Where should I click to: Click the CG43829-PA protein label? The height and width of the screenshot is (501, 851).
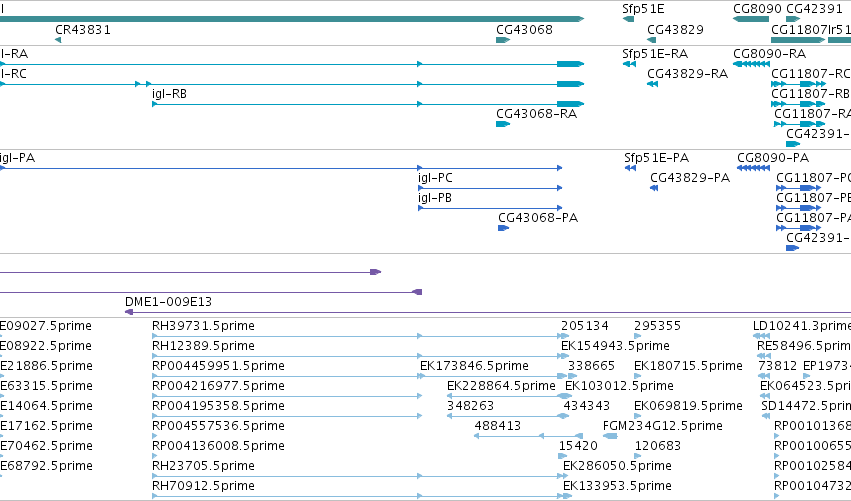point(690,178)
